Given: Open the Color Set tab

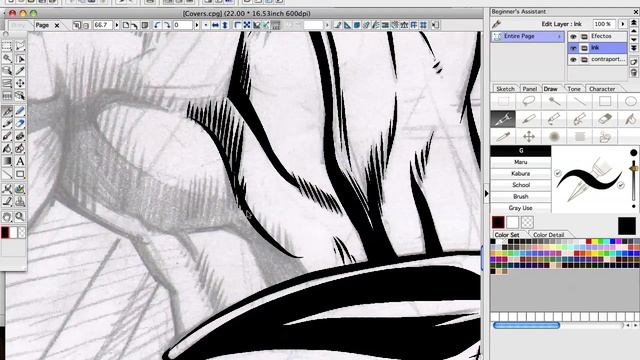Looking at the screenshot, I should coord(507,235).
